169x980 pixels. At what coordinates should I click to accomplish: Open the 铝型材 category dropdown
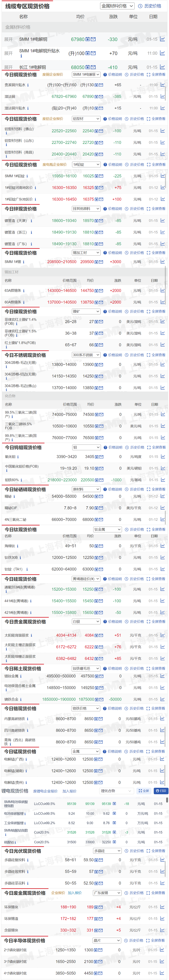point(86,119)
